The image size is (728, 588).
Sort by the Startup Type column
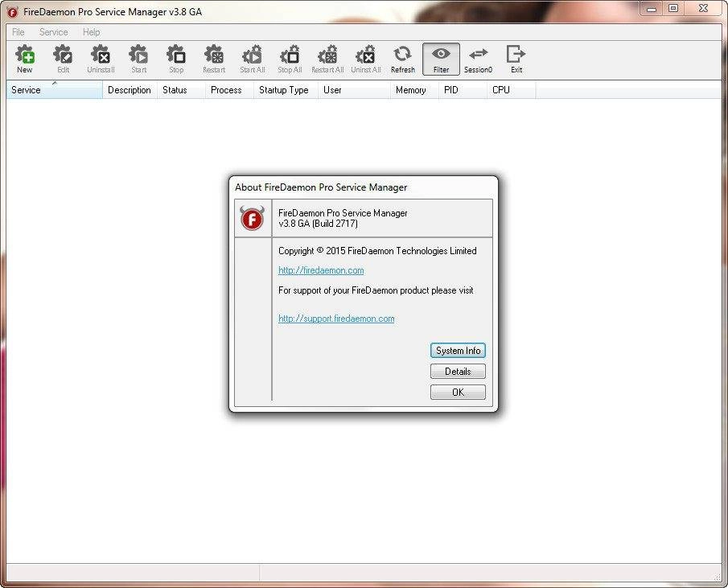pos(286,90)
